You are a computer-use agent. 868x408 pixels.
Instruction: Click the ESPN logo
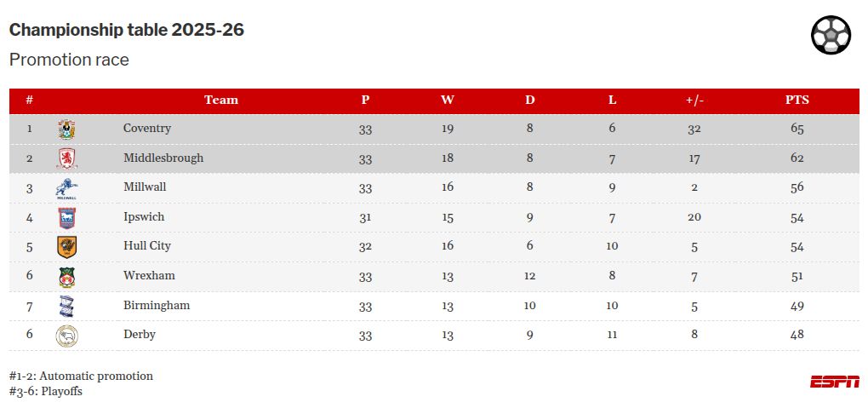[834, 382]
